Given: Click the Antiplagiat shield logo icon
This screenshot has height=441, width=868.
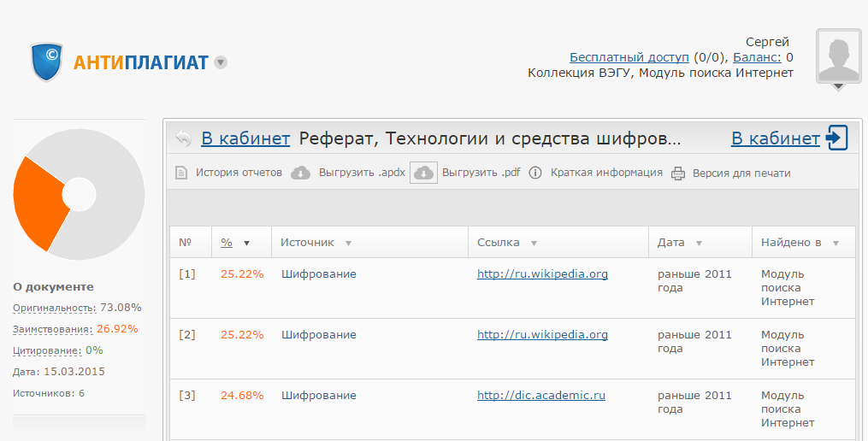Looking at the screenshot, I should point(48,62).
